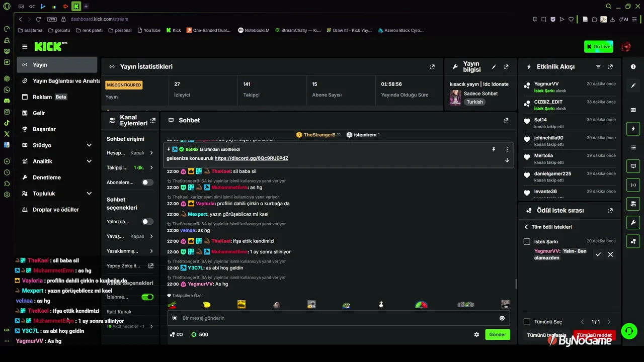Open the Aktif hedefler row
This screenshot has width=644, height=362.
coord(130,326)
